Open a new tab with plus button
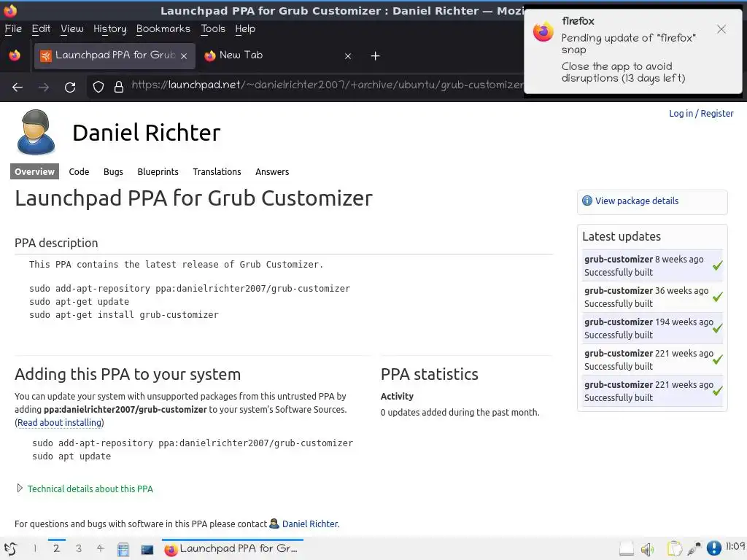This screenshot has height=560, width=747. [x=376, y=56]
